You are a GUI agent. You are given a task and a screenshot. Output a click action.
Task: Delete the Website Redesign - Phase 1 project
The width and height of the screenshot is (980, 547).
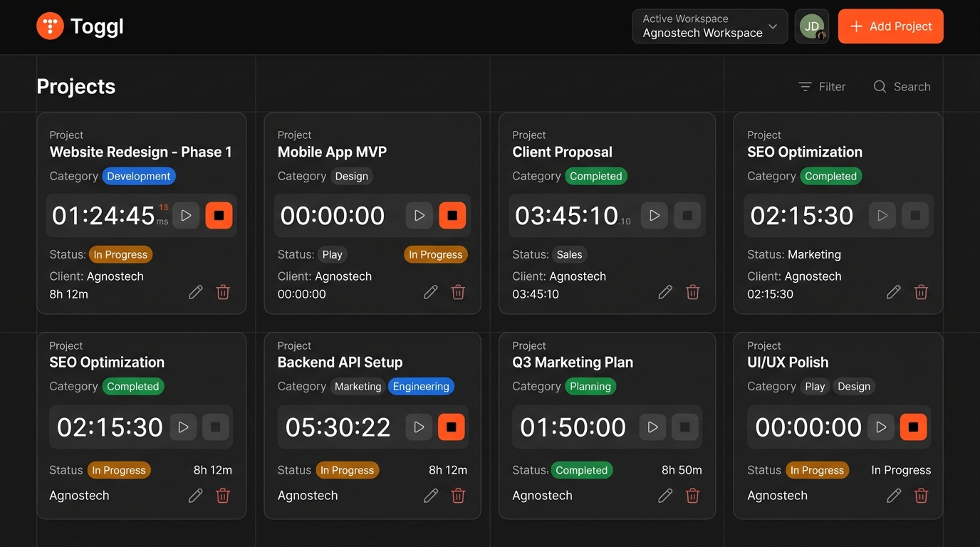click(x=223, y=292)
